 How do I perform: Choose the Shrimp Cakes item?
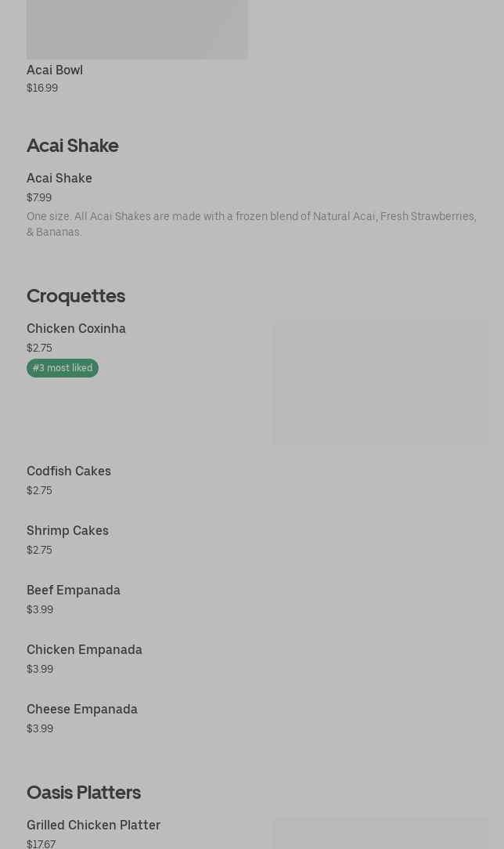pos(67,530)
